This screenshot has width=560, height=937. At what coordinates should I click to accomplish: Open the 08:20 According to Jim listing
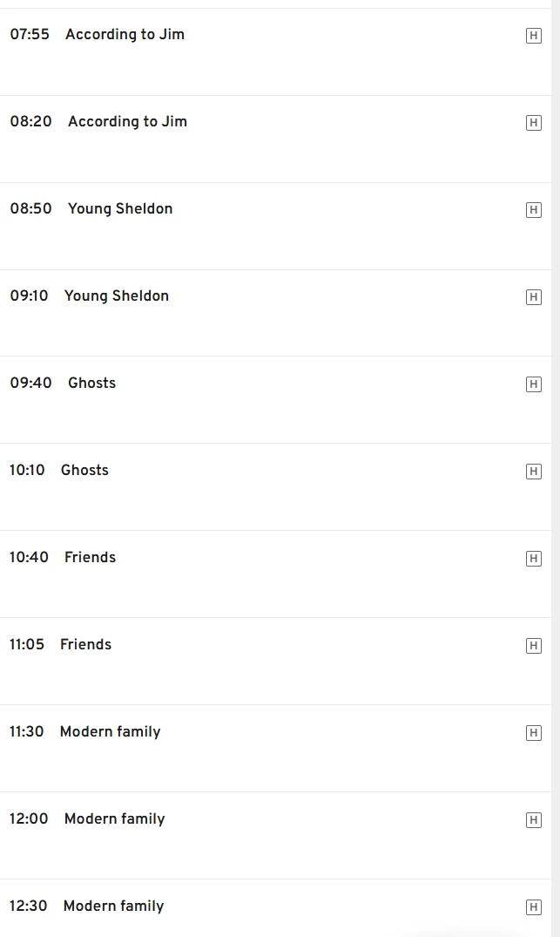(127, 122)
